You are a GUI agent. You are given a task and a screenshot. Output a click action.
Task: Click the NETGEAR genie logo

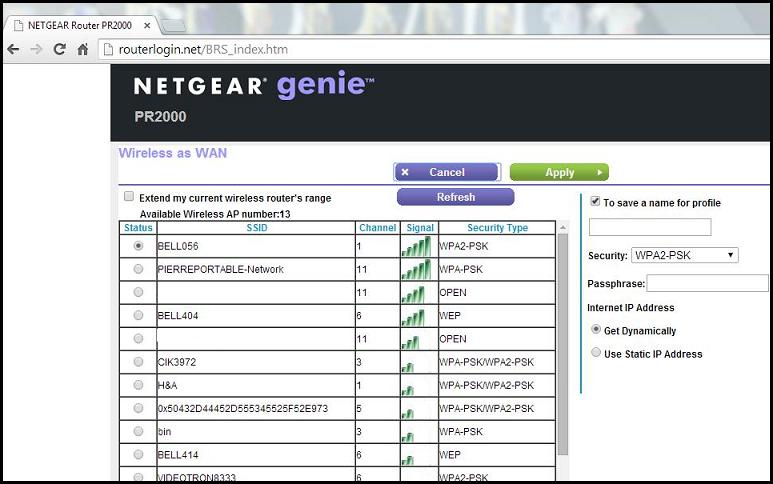pyautogui.click(x=254, y=86)
